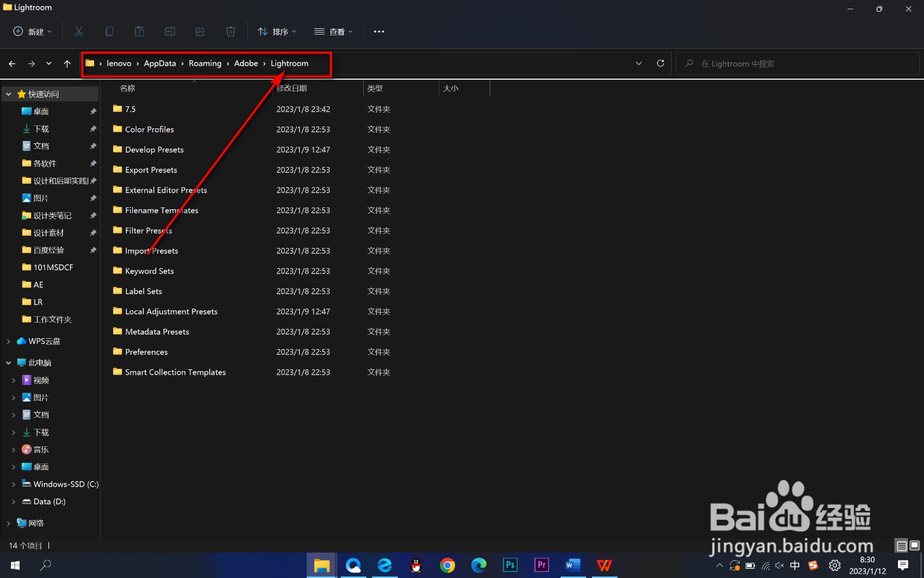Screen dimensions: 924x578
Task: Collapse the 此电脑 tree node
Action: pos(9,363)
